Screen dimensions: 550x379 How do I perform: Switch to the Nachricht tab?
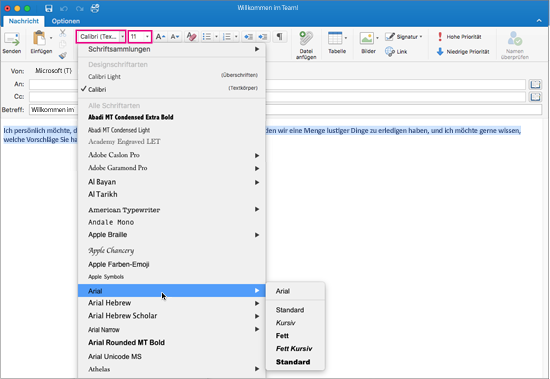click(24, 21)
